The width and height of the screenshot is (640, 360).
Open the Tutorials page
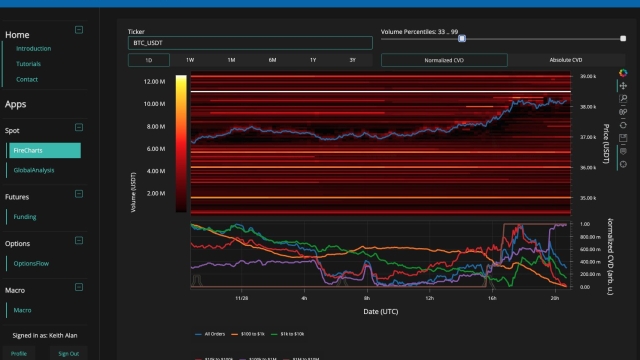[x=28, y=64]
